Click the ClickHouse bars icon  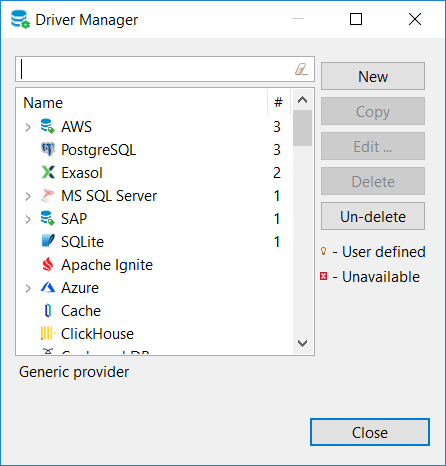[x=48, y=333]
